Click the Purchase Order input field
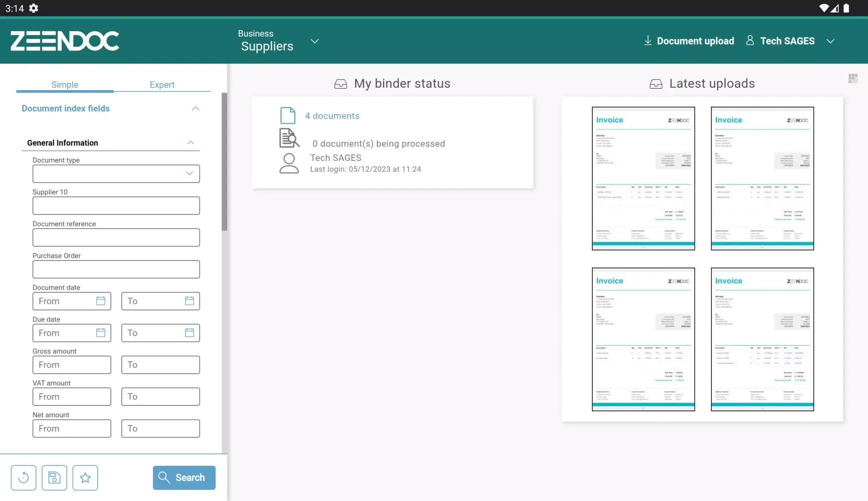Screen dimensions: 868x501 tap(116, 269)
